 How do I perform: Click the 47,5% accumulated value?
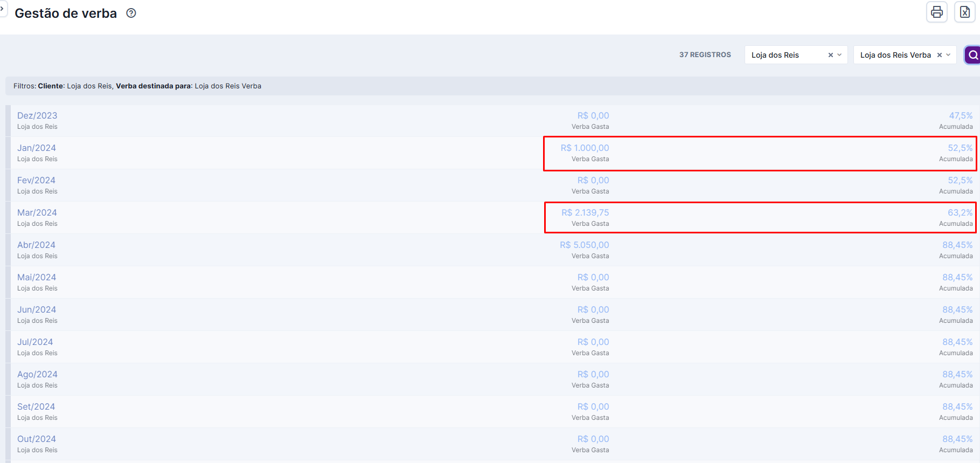point(961,115)
